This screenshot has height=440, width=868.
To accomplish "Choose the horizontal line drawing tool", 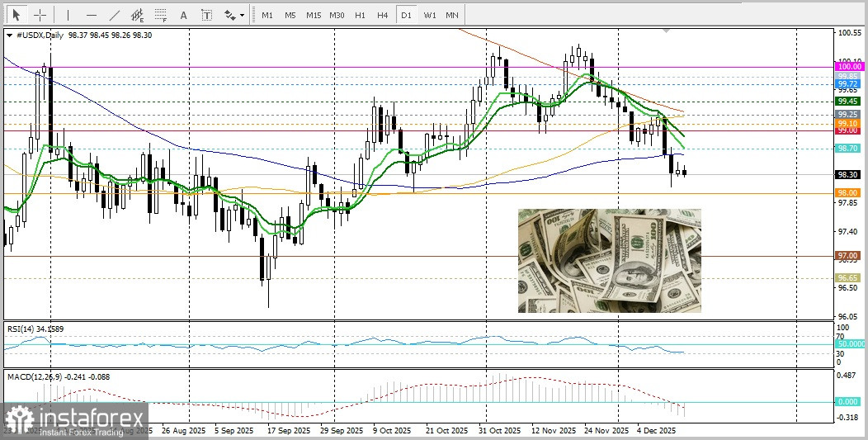I will pyautogui.click(x=92, y=15).
